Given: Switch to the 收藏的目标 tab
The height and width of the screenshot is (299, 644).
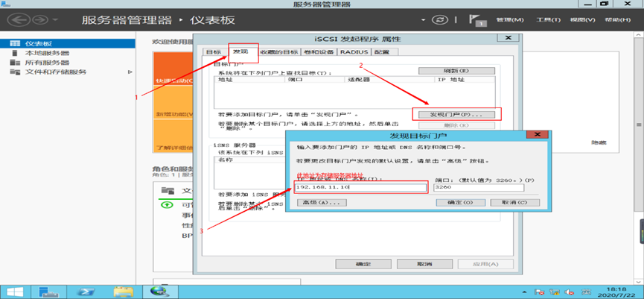Looking at the screenshot, I should (279, 51).
